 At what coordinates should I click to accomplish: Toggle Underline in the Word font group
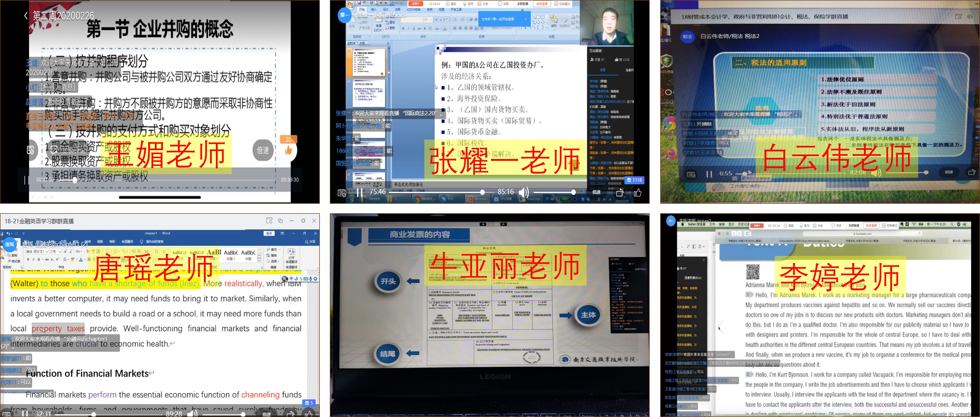coord(39,260)
